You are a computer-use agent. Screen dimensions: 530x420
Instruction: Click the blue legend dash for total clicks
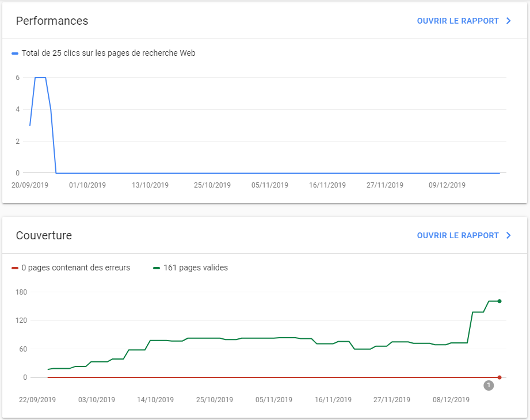coord(15,54)
